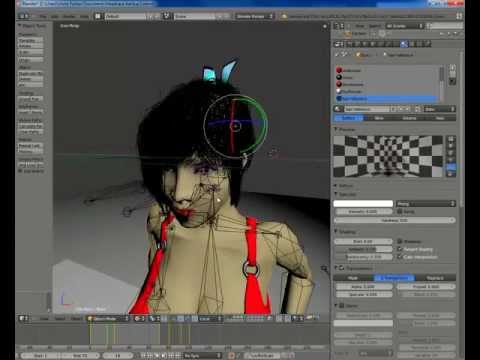Select the highlighted hair strands preview icon

coord(451,167)
